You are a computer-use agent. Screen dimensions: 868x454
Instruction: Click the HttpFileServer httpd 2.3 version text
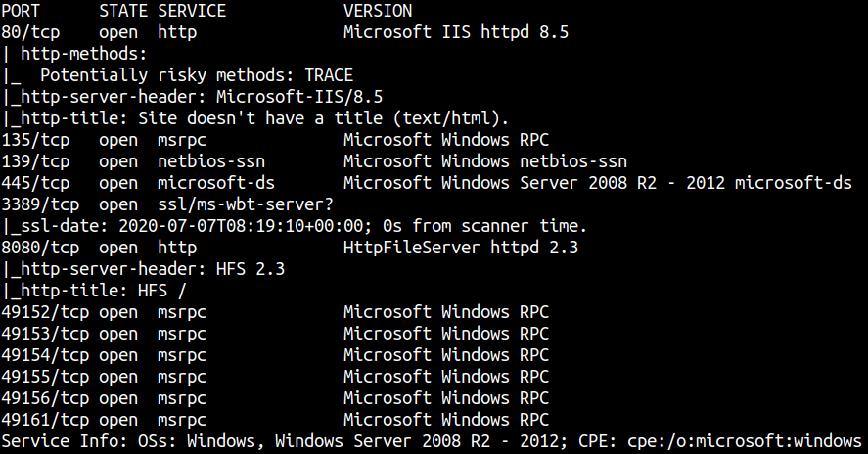pos(461,249)
